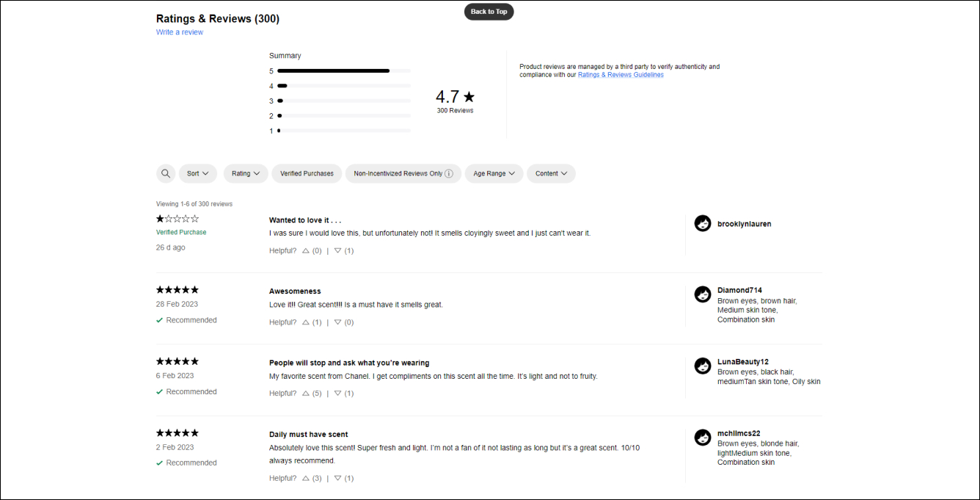
Task: Filter by the 1-star rating bar
Action: (344, 131)
